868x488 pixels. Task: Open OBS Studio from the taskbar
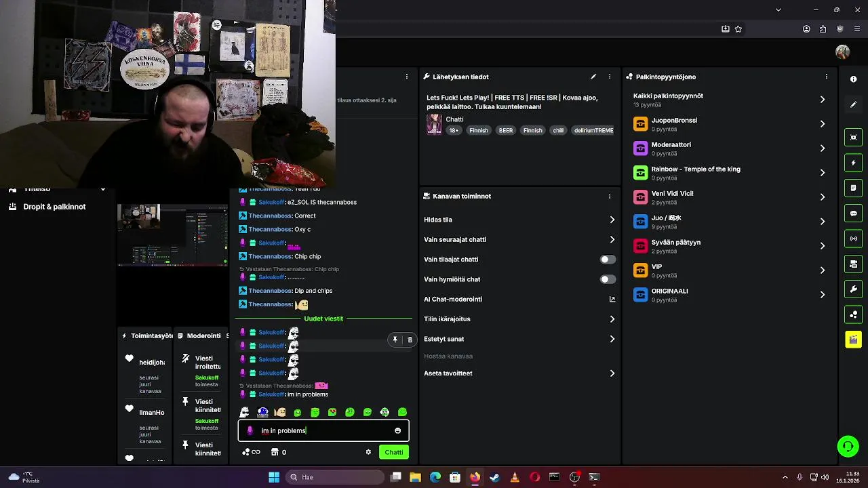point(574,477)
